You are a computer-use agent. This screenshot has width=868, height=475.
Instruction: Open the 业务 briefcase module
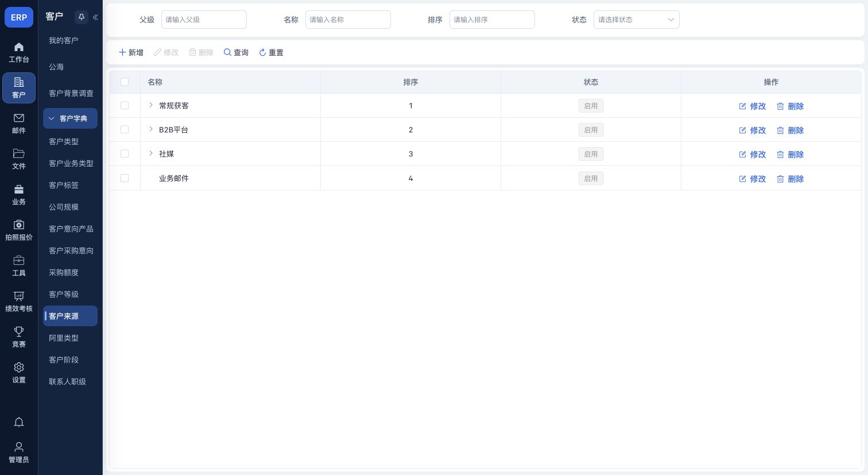pos(19,195)
